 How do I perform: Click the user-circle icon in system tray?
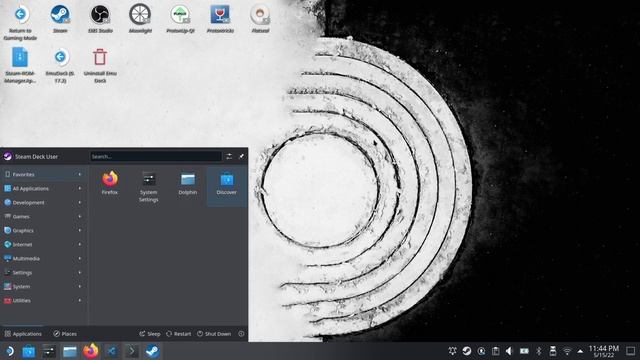481,351
